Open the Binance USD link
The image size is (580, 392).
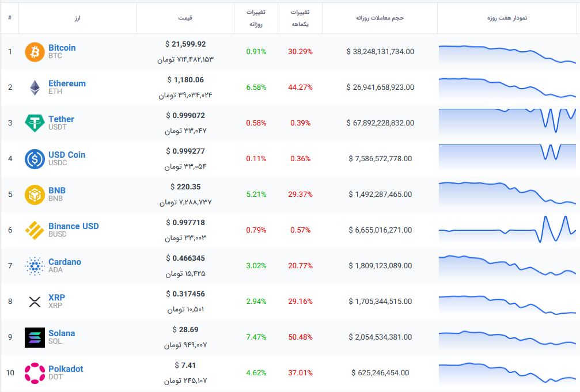click(x=74, y=226)
